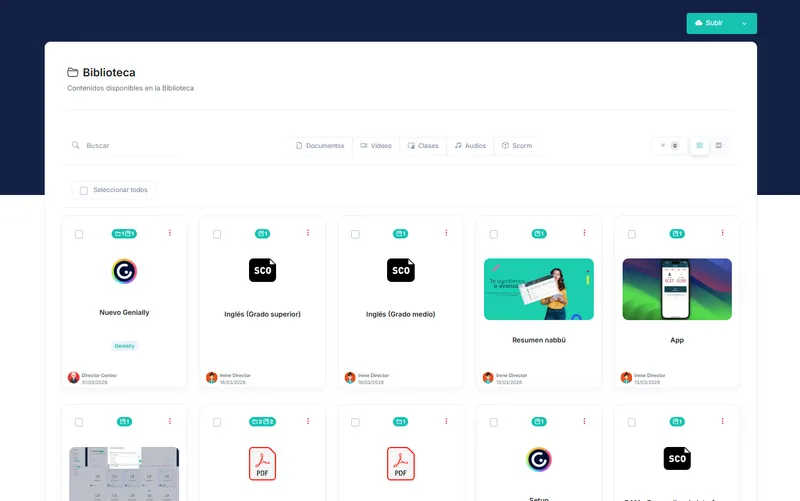Image resolution: width=800 pixels, height=501 pixels.
Task: Select the Resumen nabbū card checkbox
Action: pyautogui.click(x=493, y=234)
